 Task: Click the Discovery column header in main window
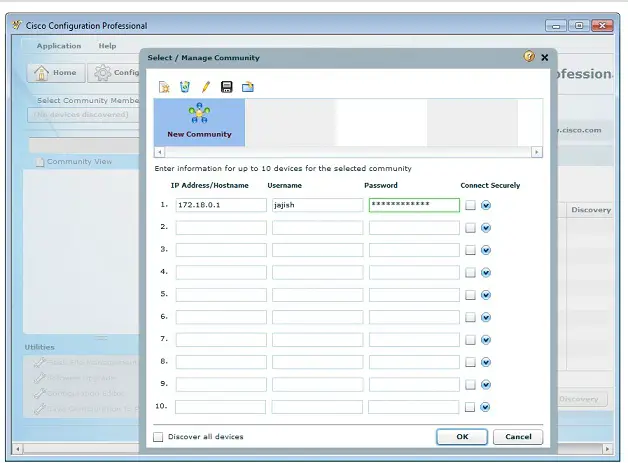590,210
